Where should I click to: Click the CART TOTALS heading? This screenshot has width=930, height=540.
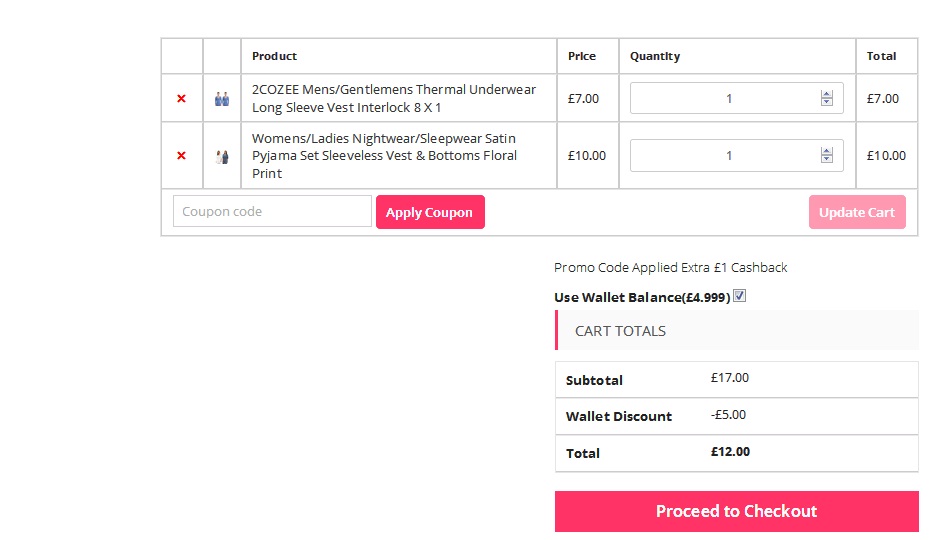coord(620,331)
